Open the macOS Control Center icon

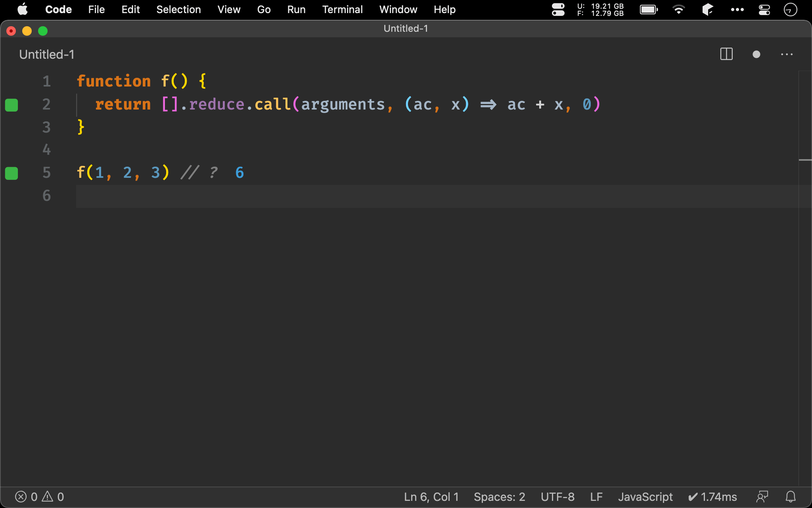(764, 10)
